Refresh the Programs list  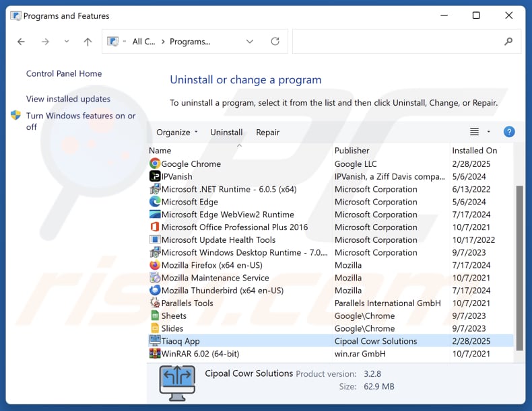pos(275,41)
